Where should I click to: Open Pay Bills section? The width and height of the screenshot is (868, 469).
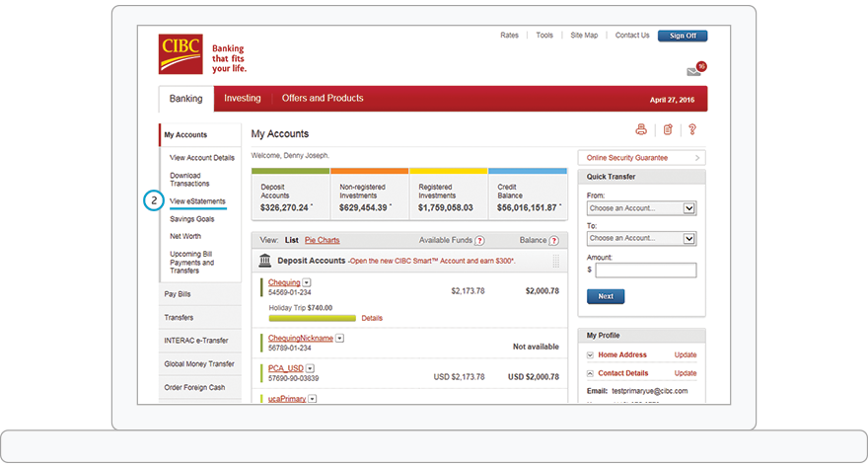[x=200, y=294]
